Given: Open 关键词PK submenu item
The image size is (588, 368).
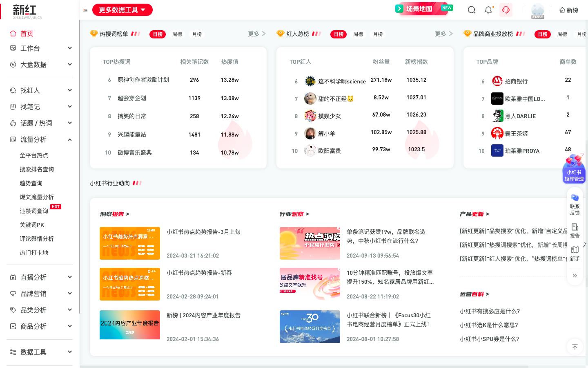Looking at the screenshot, I should pyautogui.click(x=32, y=225).
